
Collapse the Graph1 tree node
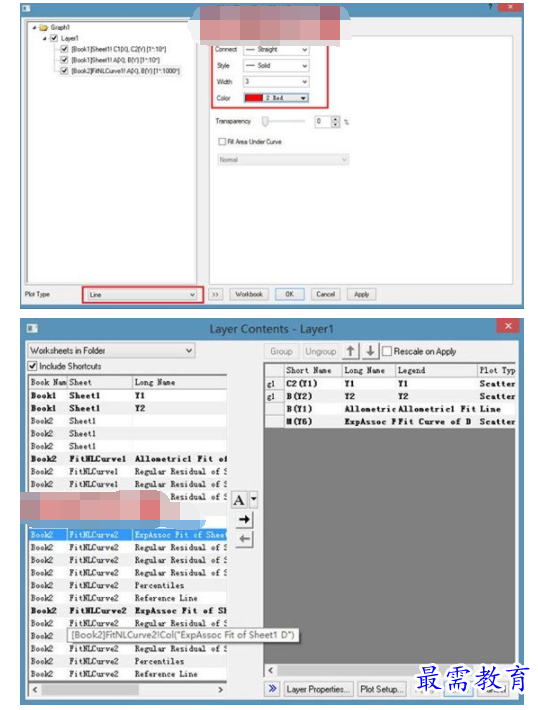tap(34, 28)
